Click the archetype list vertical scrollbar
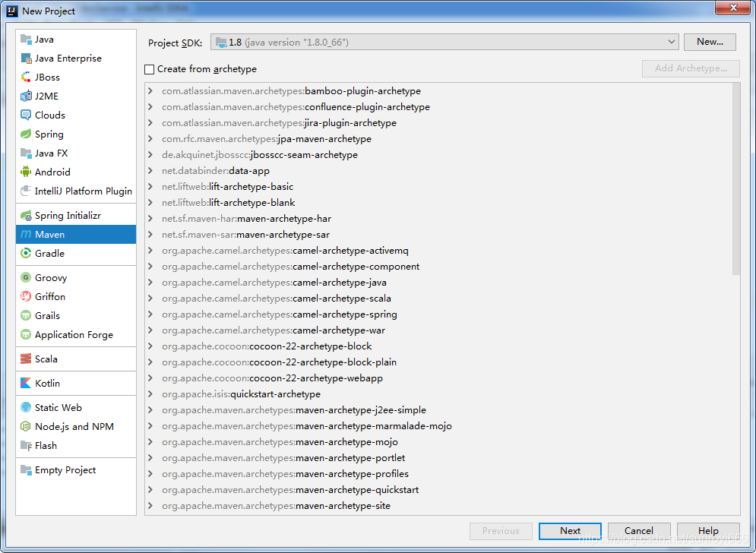 pos(735,179)
